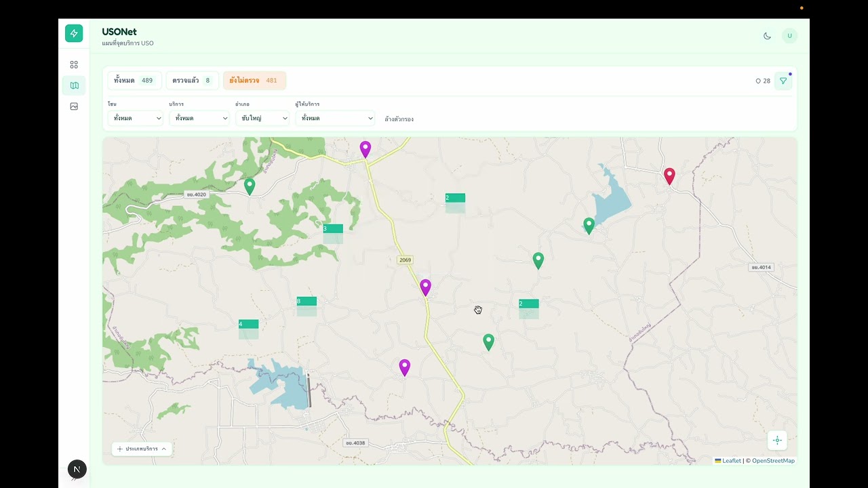This screenshot has width=868, height=488.
Task: Select the red map marker pin
Action: point(669,176)
